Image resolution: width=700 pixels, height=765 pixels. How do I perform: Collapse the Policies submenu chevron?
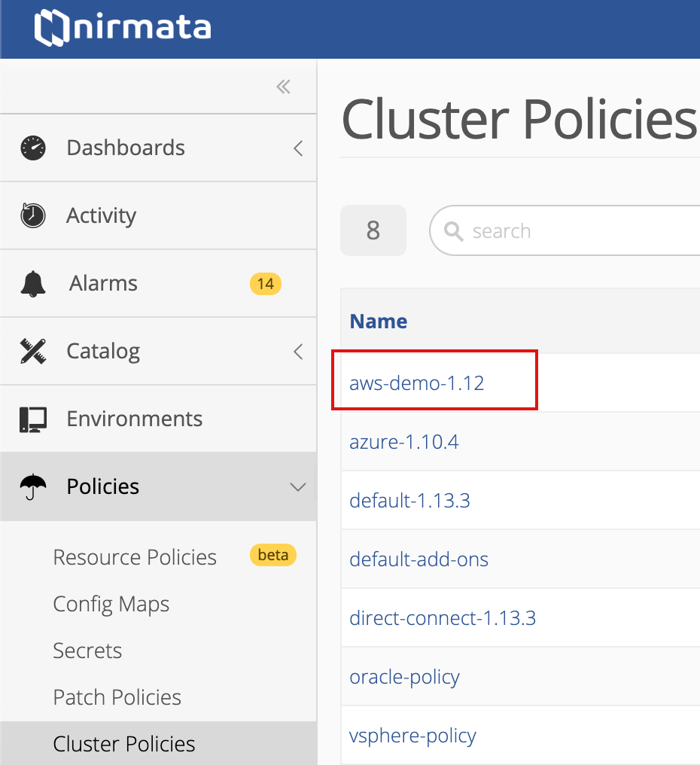(x=298, y=487)
